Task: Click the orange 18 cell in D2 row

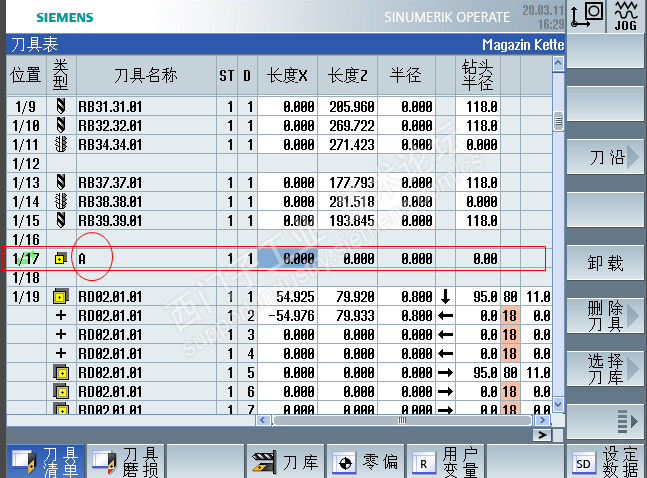Action: click(x=510, y=315)
